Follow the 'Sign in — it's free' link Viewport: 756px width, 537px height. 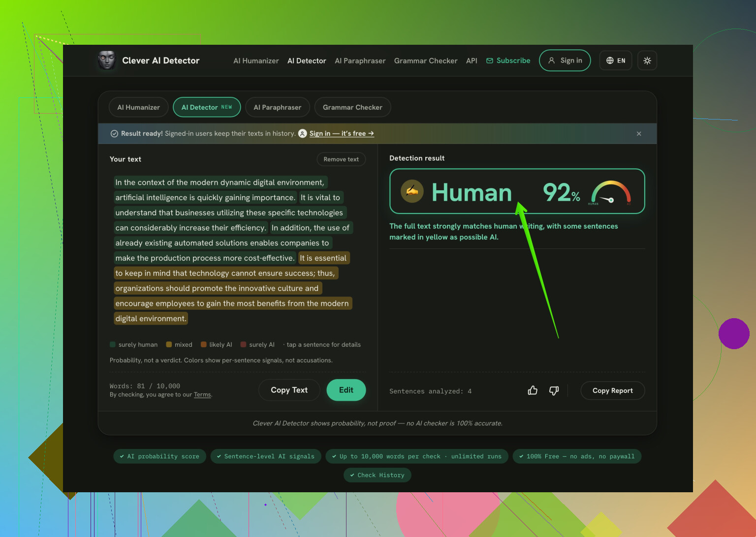pos(342,133)
